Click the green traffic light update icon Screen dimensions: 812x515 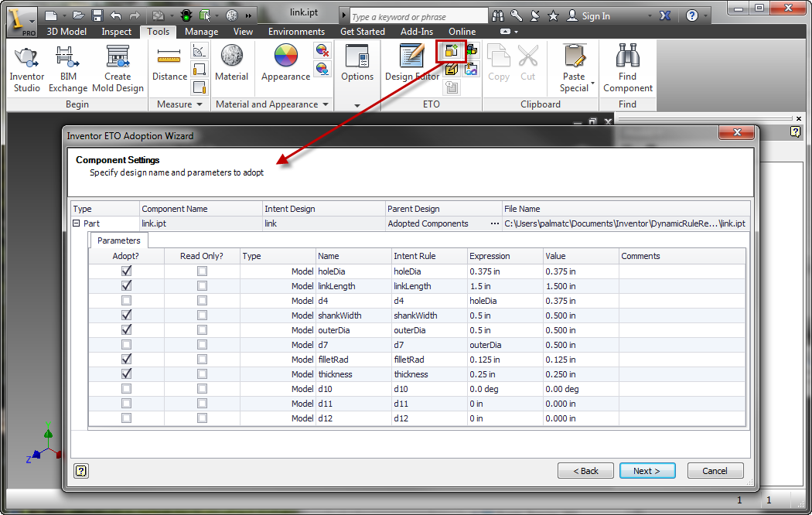tap(186, 15)
